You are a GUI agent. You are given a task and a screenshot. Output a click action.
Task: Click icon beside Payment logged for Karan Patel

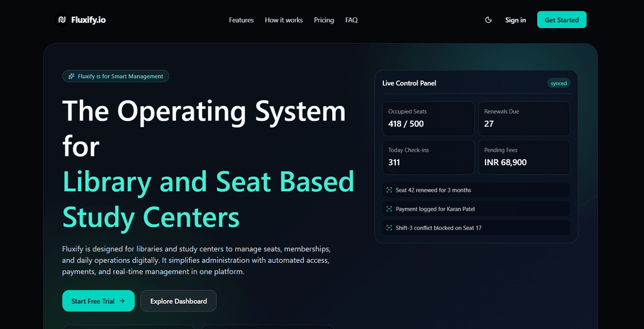pyautogui.click(x=388, y=209)
